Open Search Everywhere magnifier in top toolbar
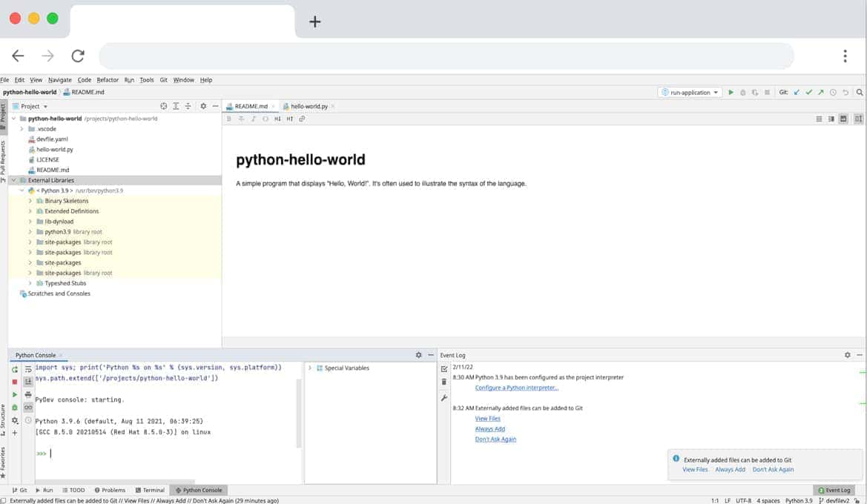This screenshot has width=867, height=504. (860, 93)
